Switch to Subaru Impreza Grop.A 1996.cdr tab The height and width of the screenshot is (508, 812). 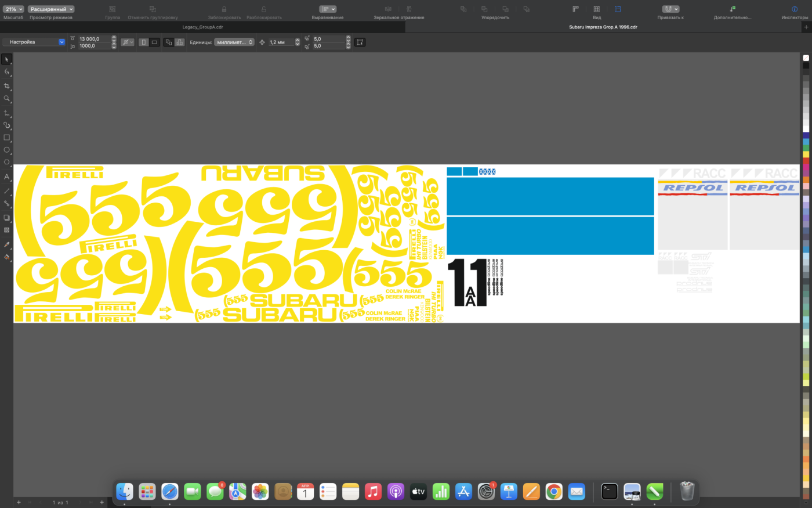coord(603,27)
